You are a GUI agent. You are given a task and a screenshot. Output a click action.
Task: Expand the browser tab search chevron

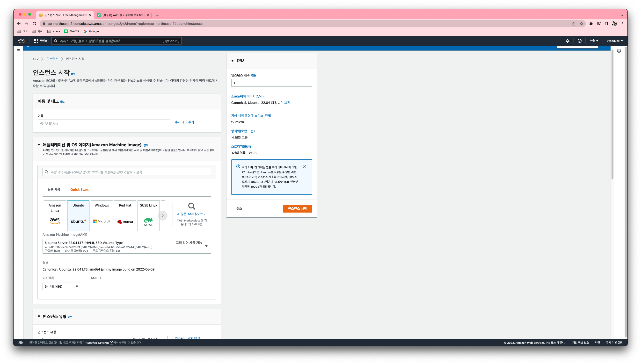click(622, 15)
